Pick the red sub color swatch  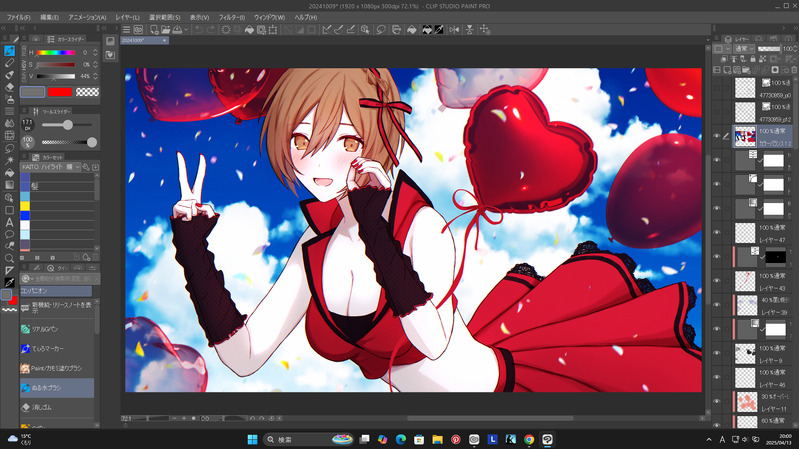(60, 92)
